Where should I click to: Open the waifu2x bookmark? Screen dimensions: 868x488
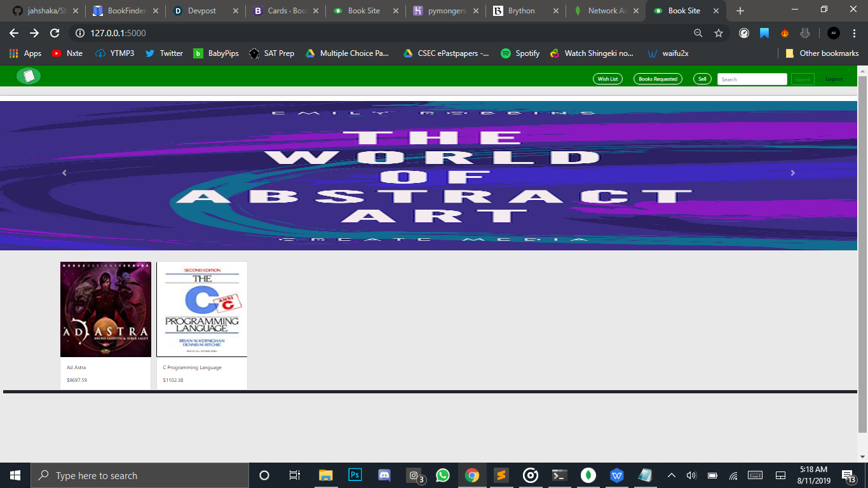(x=667, y=53)
